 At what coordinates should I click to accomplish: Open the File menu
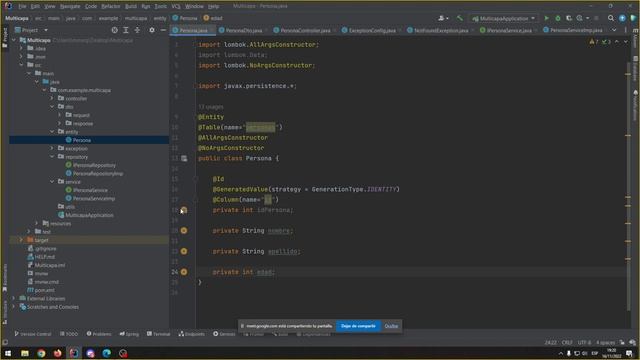point(22,6)
